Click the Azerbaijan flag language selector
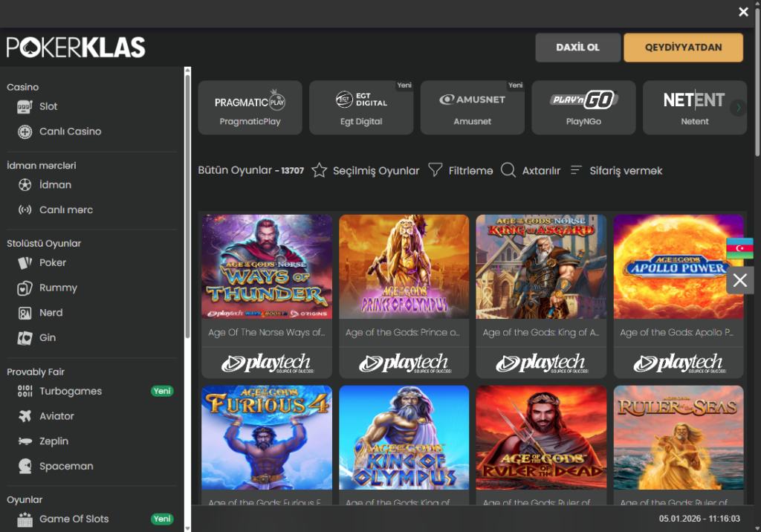This screenshot has height=532, width=761. 739,248
